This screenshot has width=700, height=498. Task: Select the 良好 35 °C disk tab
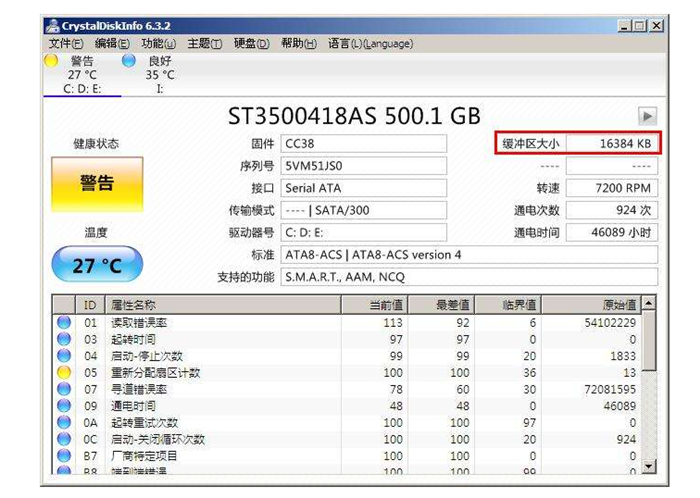pyautogui.click(x=159, y=74)
